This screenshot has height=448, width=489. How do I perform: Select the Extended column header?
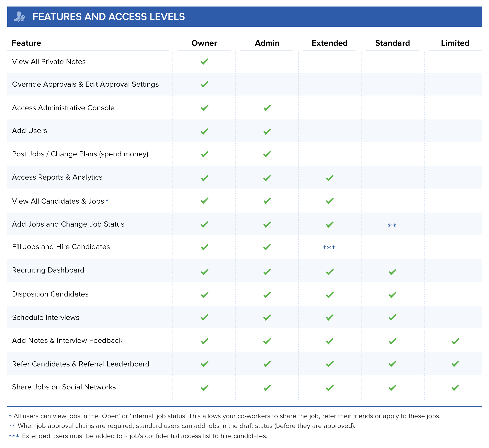330,43
